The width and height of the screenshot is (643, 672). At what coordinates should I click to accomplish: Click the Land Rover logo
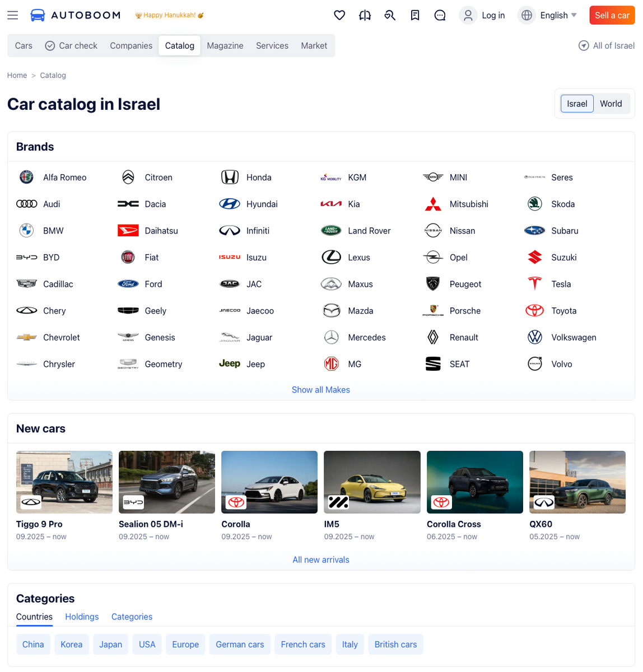tap(331, 230)
